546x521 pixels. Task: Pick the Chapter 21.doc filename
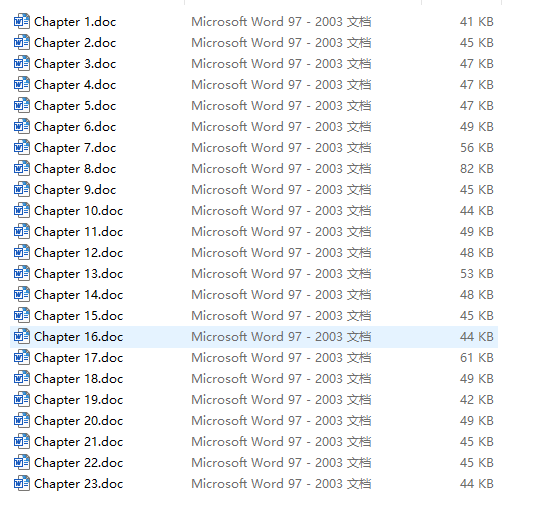[79, 442]
